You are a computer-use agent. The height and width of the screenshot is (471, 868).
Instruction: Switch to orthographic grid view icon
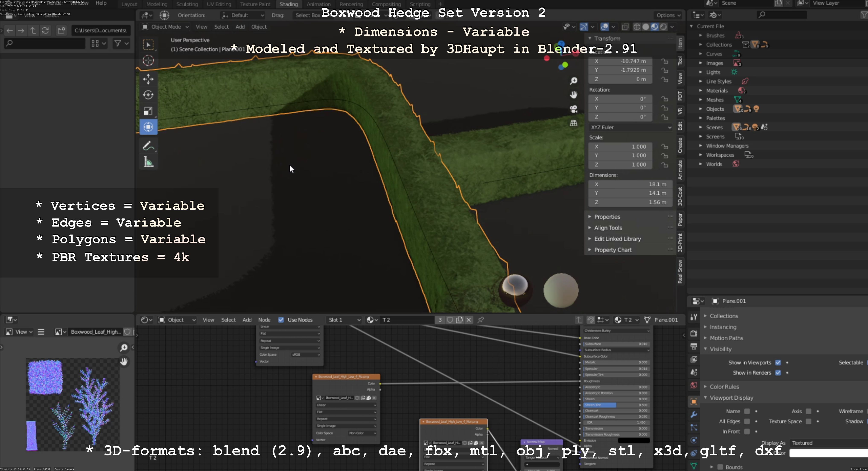click(x=573, y=123)
